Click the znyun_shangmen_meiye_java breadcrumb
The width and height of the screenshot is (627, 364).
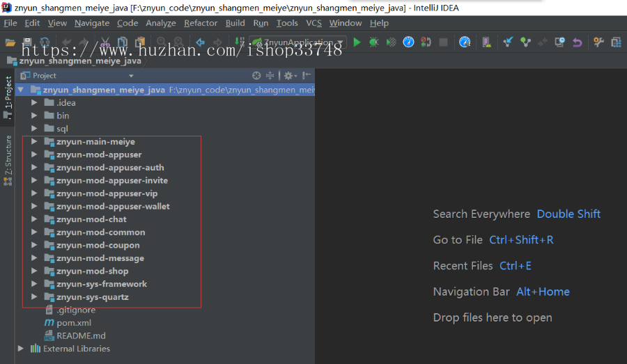point(75,61)
